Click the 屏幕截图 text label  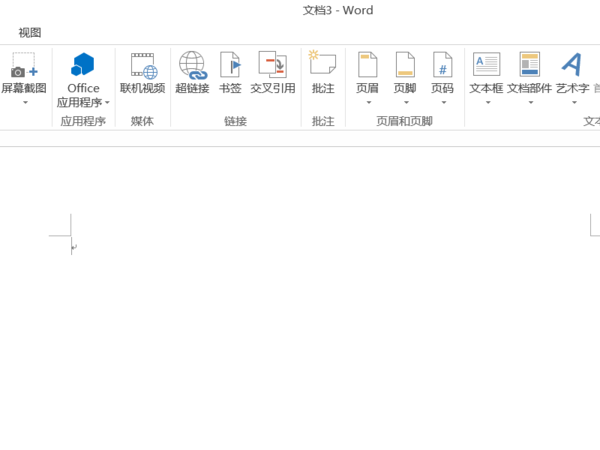click(x=24, y=88)
